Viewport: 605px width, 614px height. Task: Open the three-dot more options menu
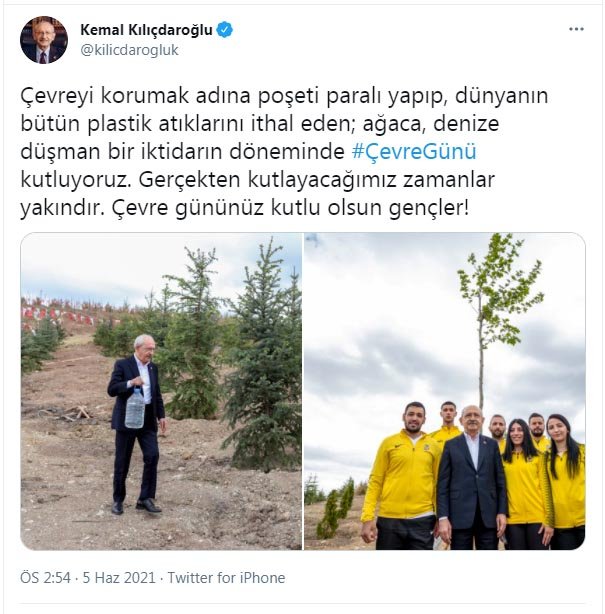tap(576, 29)
